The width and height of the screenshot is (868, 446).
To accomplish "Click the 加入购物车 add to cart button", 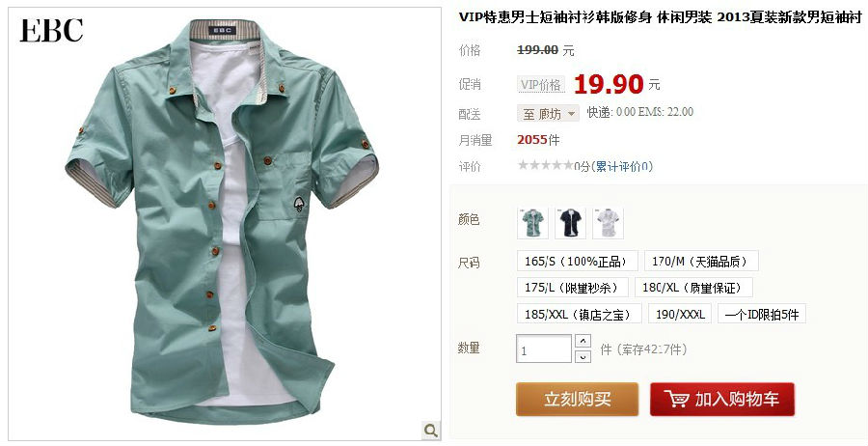I will [722, 399].
